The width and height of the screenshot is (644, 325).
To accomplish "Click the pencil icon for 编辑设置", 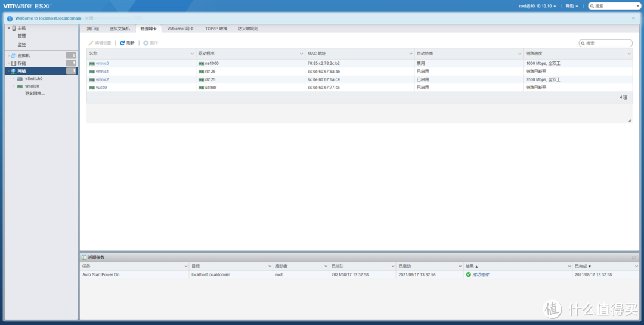I will (x=91, y=43).
